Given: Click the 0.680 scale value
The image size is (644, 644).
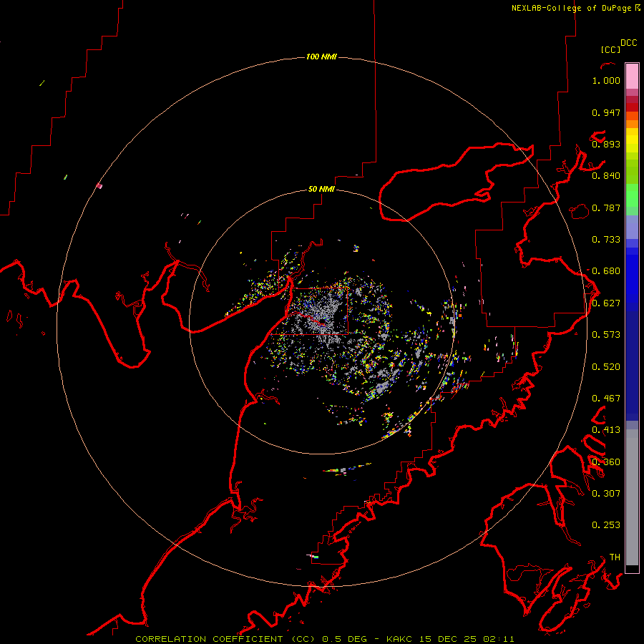Looking at the screenshot, I should pyautogui.click(x=606, y=271).
